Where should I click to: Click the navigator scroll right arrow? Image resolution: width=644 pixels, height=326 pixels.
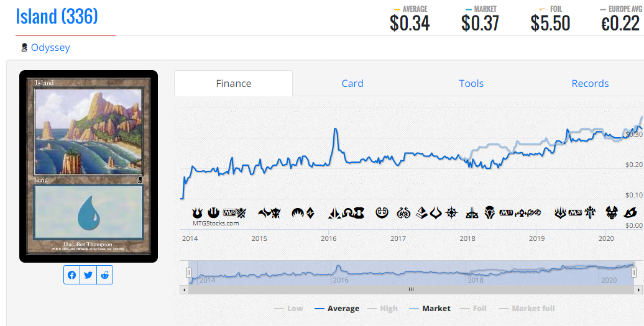(x=638, y=289)
